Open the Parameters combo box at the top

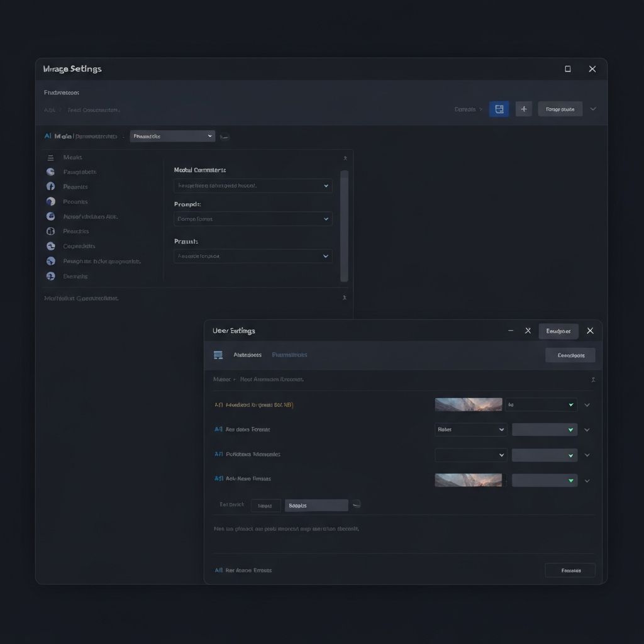172,136
